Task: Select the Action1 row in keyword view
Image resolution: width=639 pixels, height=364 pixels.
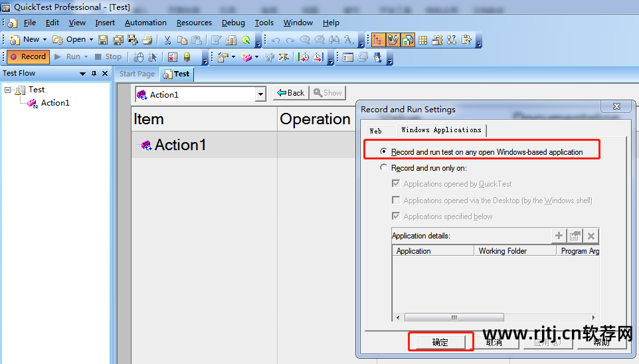Action: click(243, 145)
